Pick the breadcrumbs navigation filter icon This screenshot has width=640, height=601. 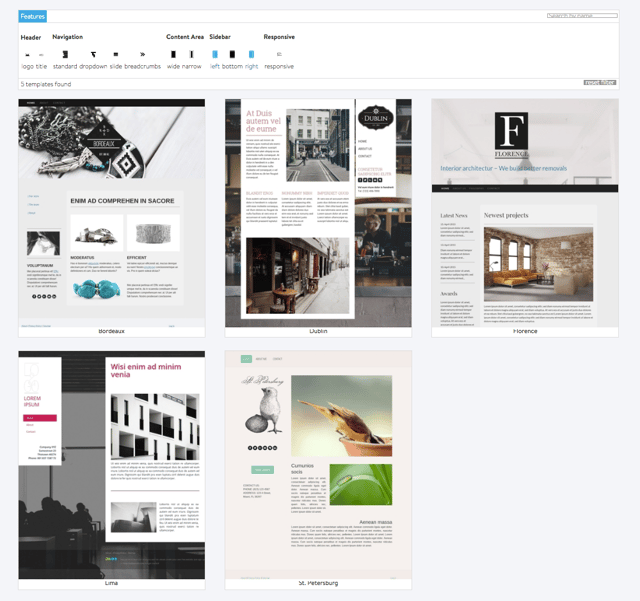pos(143,54)
